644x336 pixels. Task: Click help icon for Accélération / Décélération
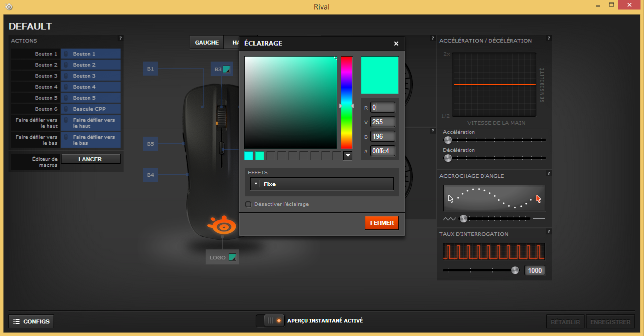coord(548,38)
